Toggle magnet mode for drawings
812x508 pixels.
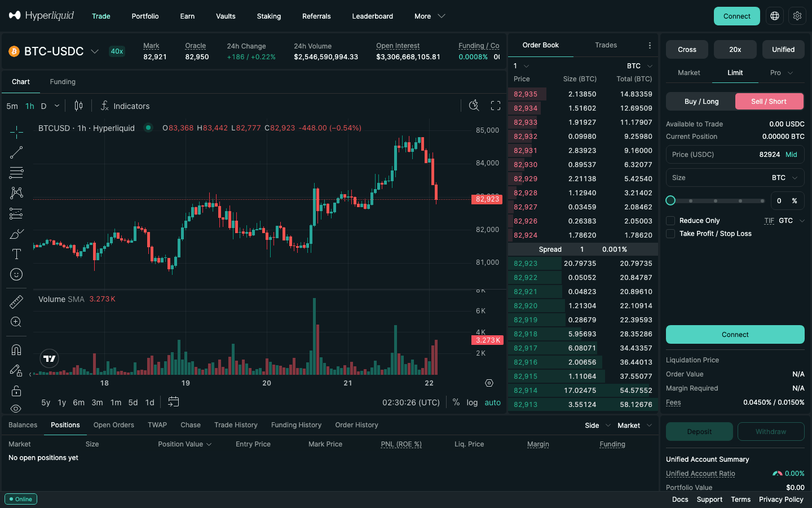(x=16, y=350)
